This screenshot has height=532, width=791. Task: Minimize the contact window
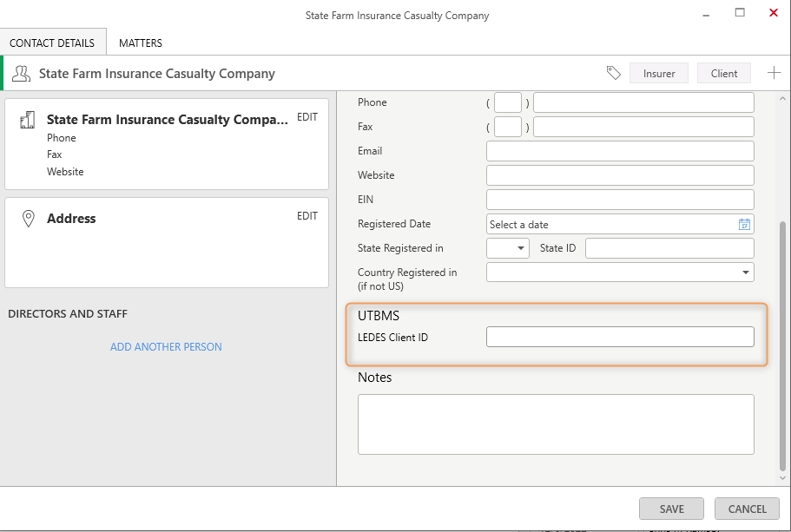point(706,15)
